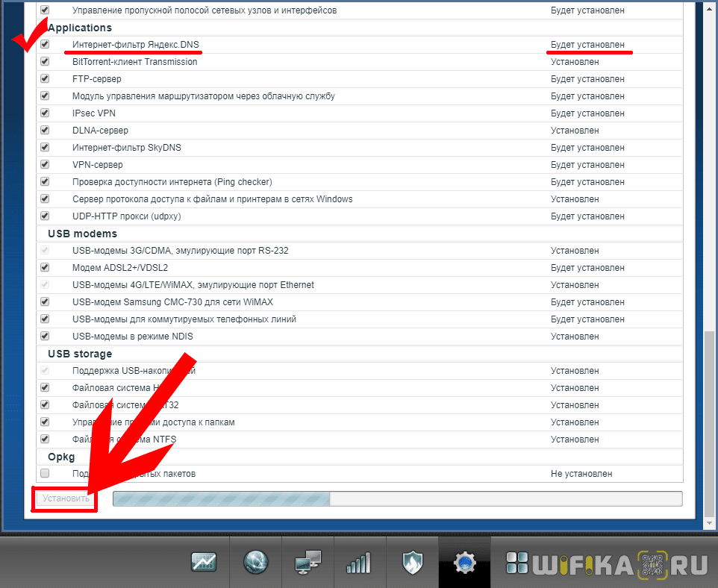Open the home network computers icon
Image resolution: width=718 pixels, height=588 pixels.
click(308, 562)
